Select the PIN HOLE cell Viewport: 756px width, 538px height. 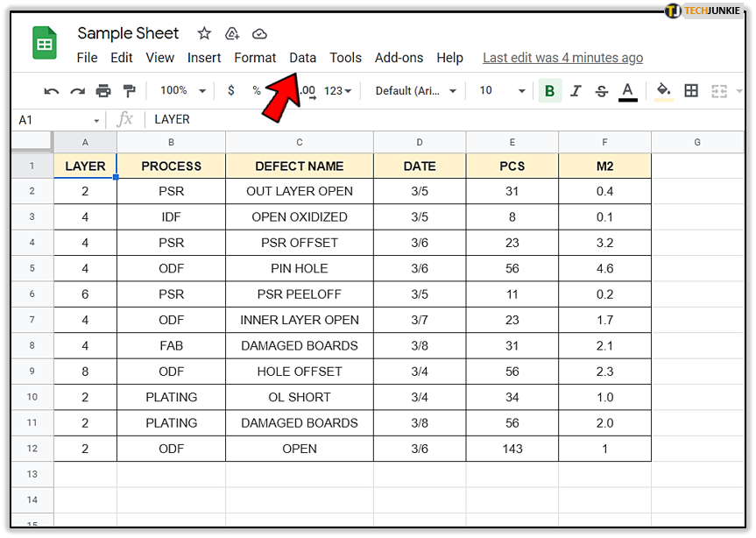coord(300,268)
